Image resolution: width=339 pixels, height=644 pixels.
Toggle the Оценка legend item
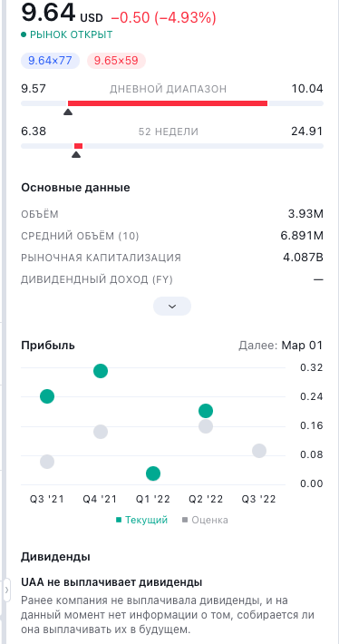(205, 520)
